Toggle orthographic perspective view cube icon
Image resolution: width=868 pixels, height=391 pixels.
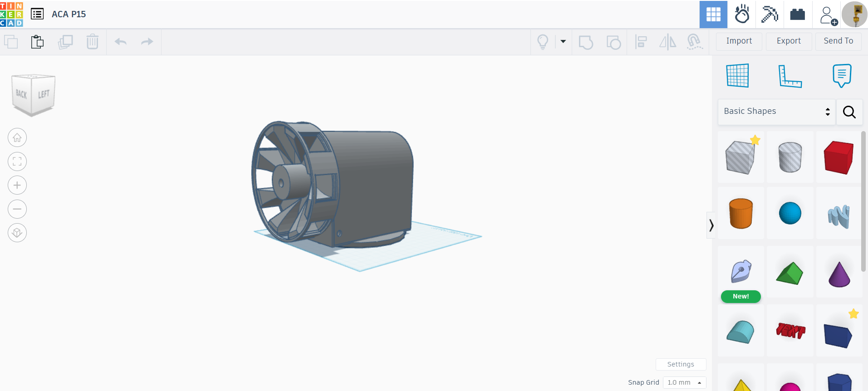[x=17, y=233]
